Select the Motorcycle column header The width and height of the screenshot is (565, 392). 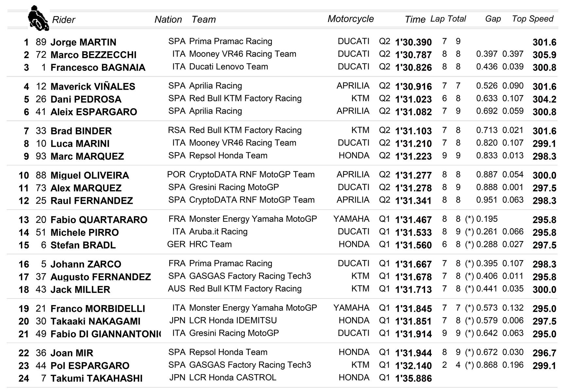[x=351, y=19]
